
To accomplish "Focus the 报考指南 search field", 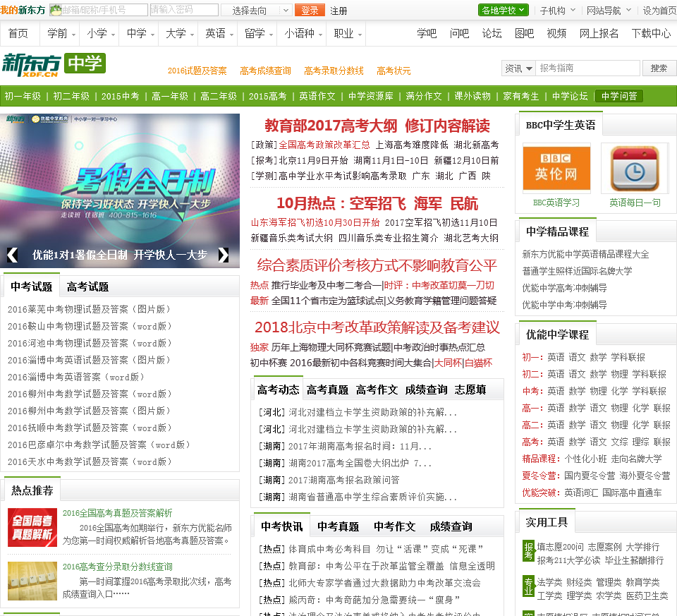I will click(x=587, y=68).
